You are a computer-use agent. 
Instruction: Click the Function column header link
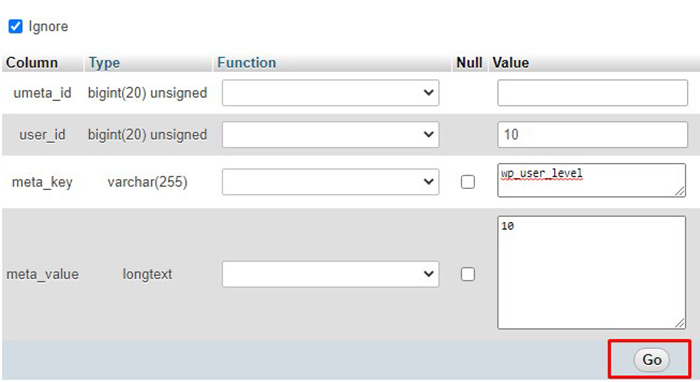tap(246, 62)
